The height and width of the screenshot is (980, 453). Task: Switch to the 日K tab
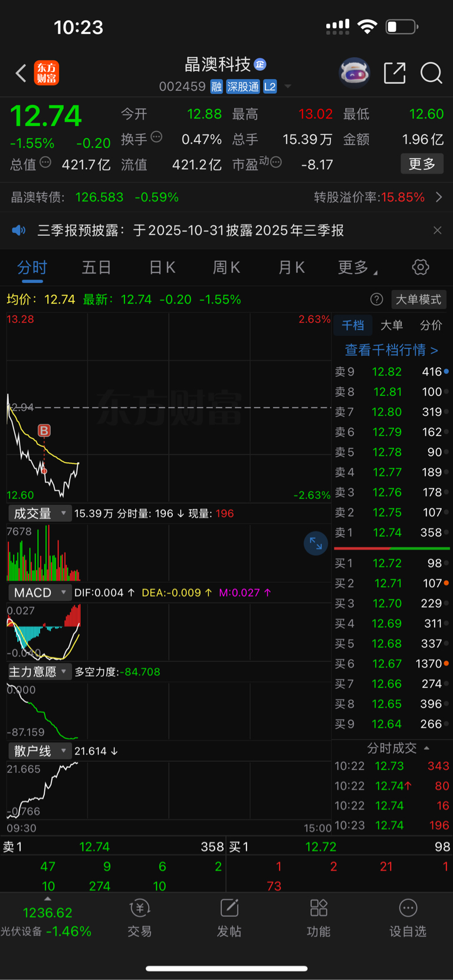pos(162,268)
